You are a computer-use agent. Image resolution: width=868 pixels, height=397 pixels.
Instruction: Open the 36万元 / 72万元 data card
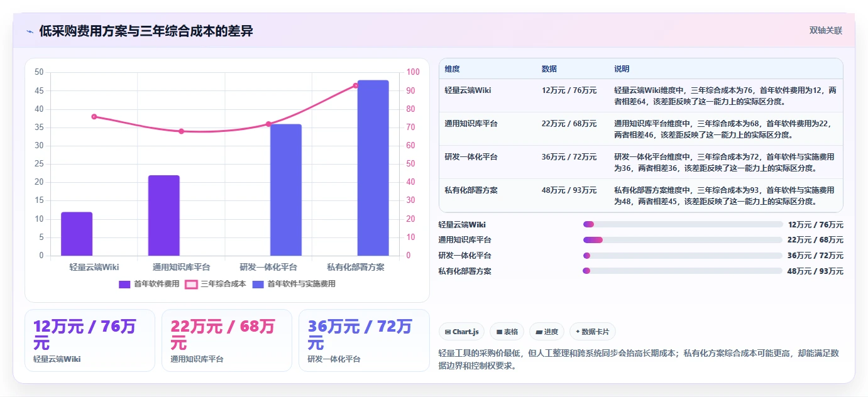point(364,340)
